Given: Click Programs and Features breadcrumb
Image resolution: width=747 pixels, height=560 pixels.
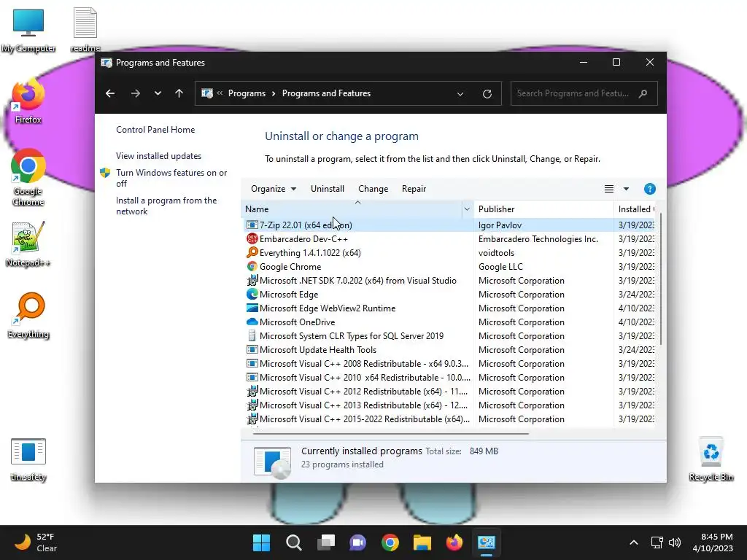Looking at the screenshot, I should (326, 93).
